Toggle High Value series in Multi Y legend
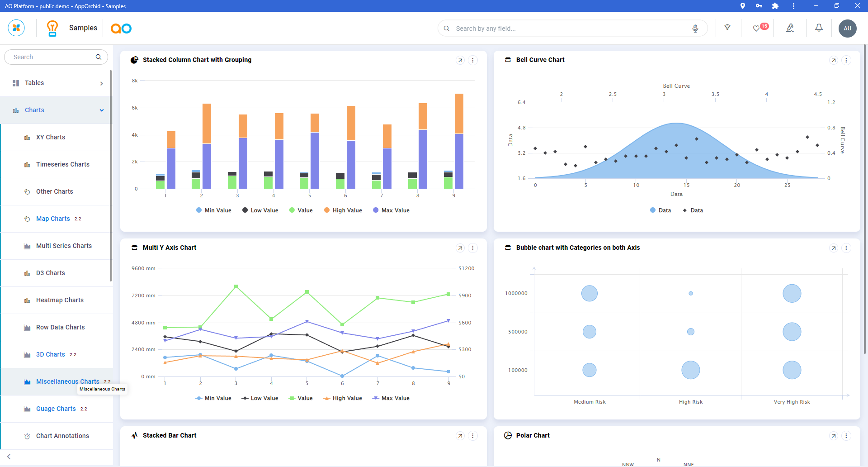 (343, 398)
